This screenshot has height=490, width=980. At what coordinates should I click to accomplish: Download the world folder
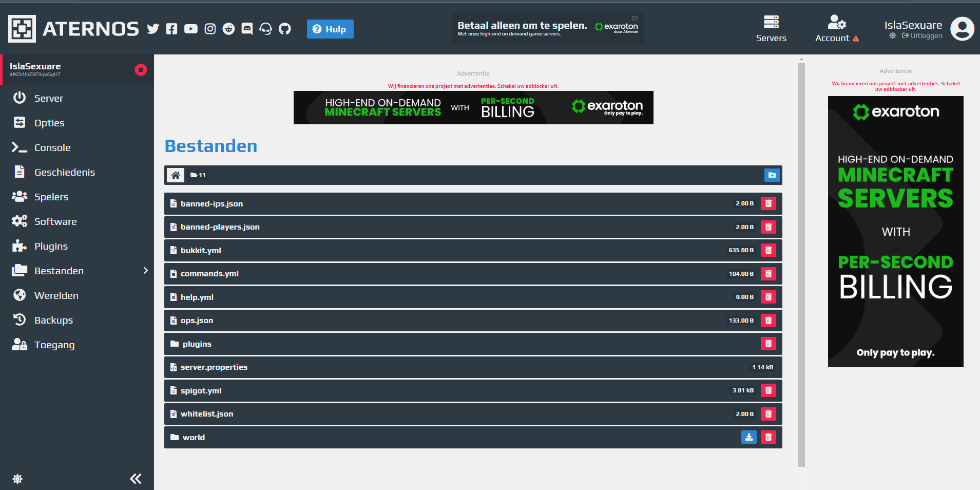pos(749,437)
